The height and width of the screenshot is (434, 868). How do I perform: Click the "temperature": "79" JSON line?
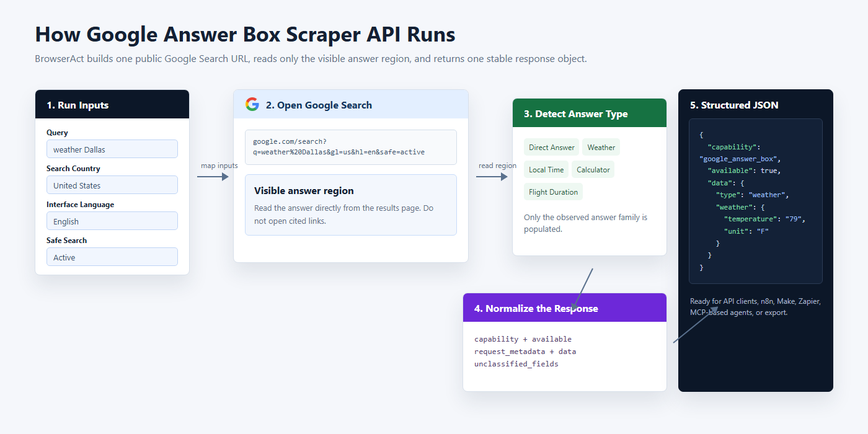pyautogui.click(x=764, y=219)
